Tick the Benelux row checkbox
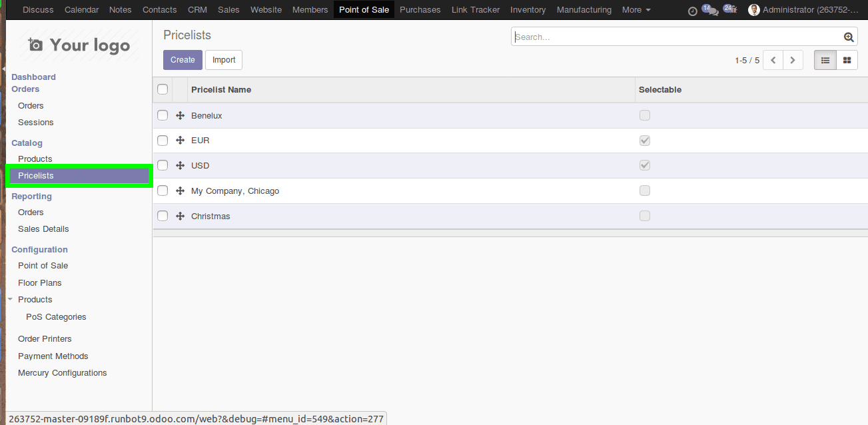This screenshot has height=425, width=868. (163, 115)
